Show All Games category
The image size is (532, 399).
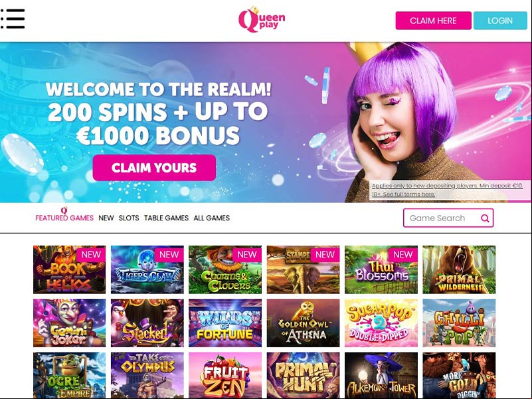click(212, 218)
